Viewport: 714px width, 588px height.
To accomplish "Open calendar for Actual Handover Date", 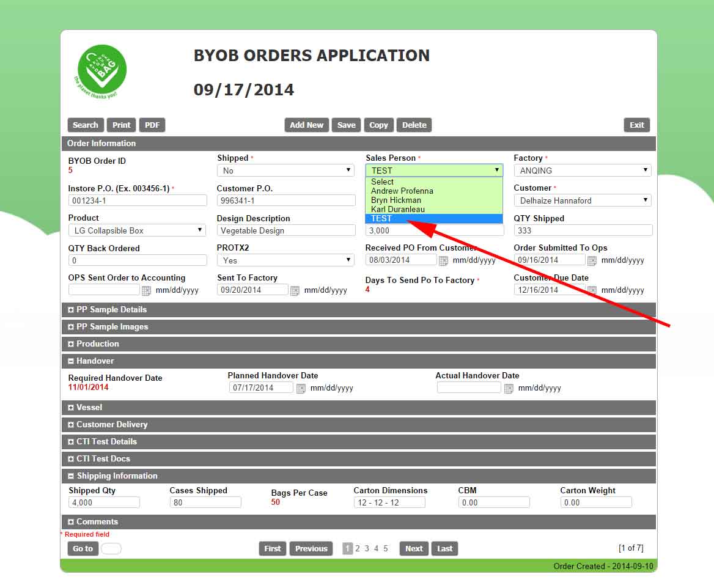I will (509, 389).
